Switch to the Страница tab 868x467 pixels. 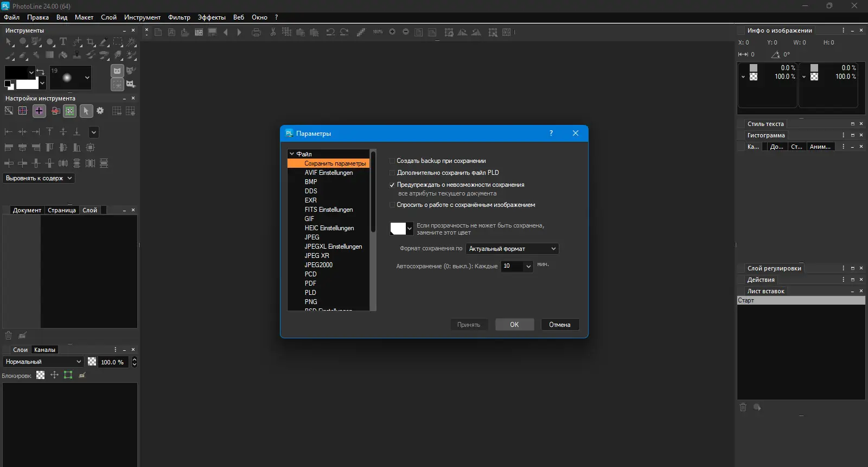point(62,210)
